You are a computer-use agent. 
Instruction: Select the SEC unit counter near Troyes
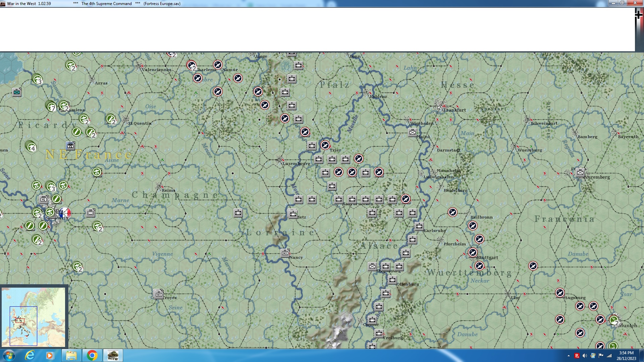[159, 295]
